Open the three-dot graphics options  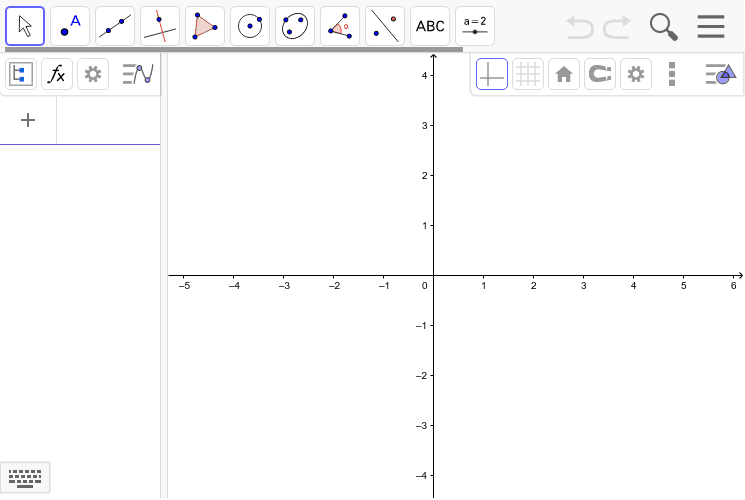[x=672, y=74]
